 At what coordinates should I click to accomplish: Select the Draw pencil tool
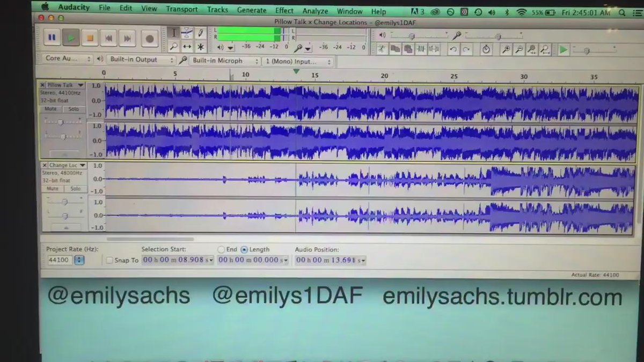200,33
